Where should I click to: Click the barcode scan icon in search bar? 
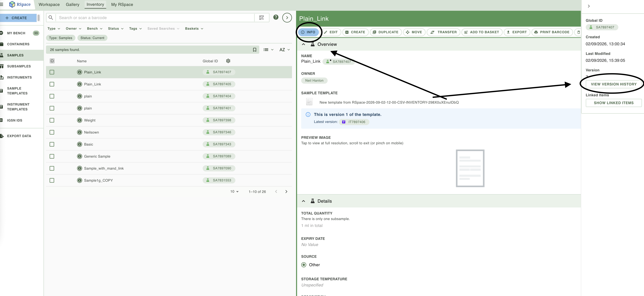tap(262, 18)
